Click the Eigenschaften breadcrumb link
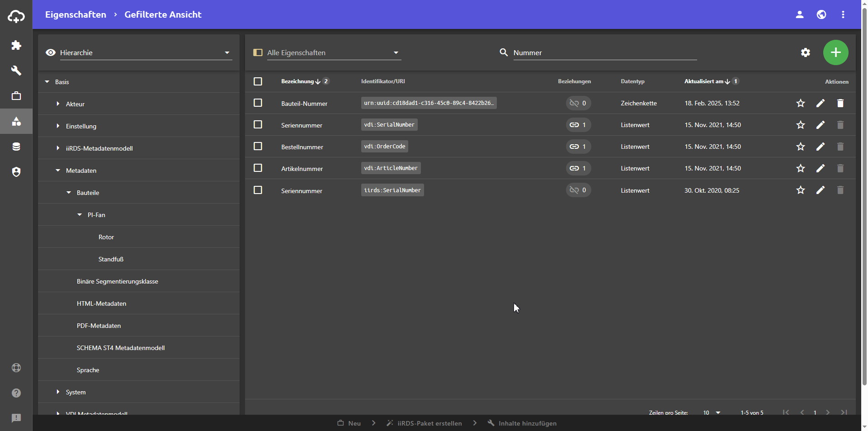The width and height of the screenshot is (868, 431). 75,14
